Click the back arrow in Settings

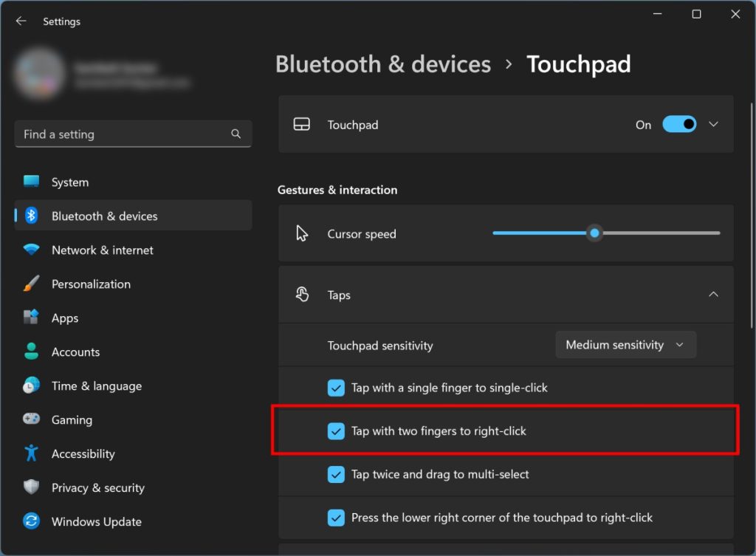[x=21, y=21]
